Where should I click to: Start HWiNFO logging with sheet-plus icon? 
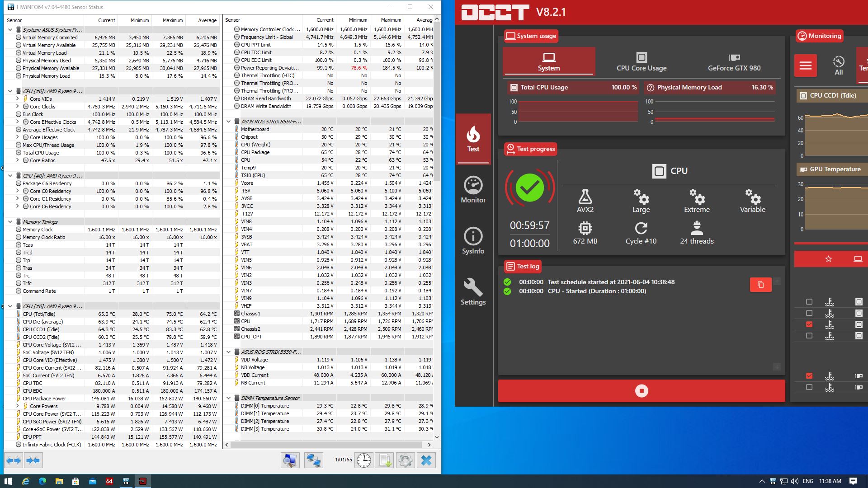[x=384, y=460]
